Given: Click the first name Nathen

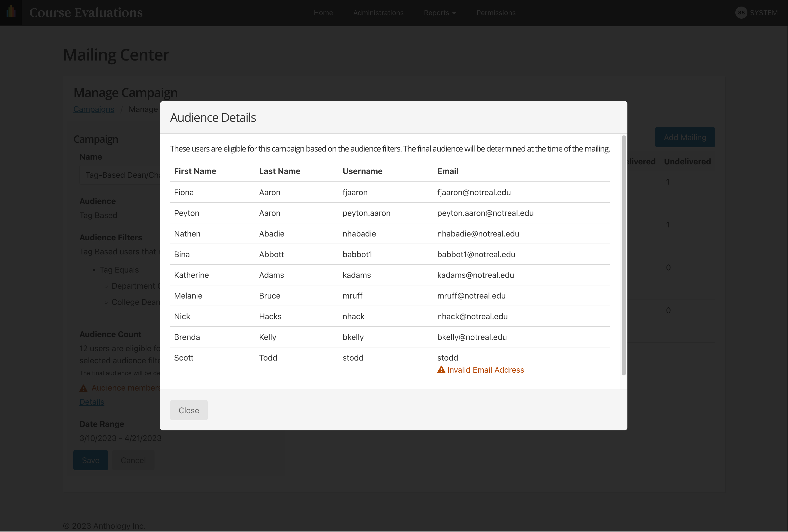Looking at the screenshot, I should point(187,234).
